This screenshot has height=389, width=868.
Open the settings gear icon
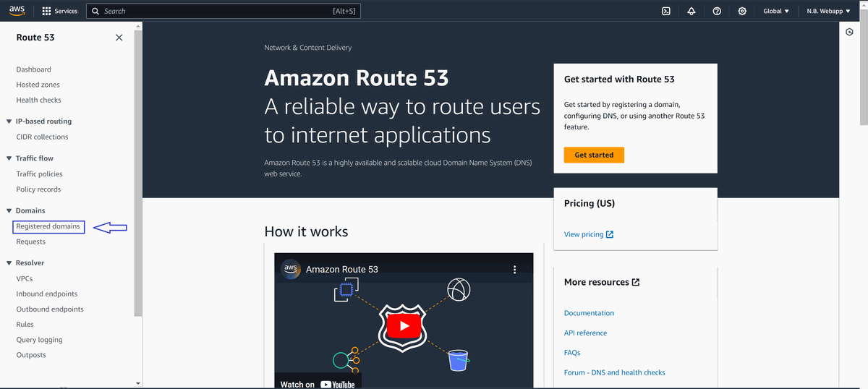(742, 12)
